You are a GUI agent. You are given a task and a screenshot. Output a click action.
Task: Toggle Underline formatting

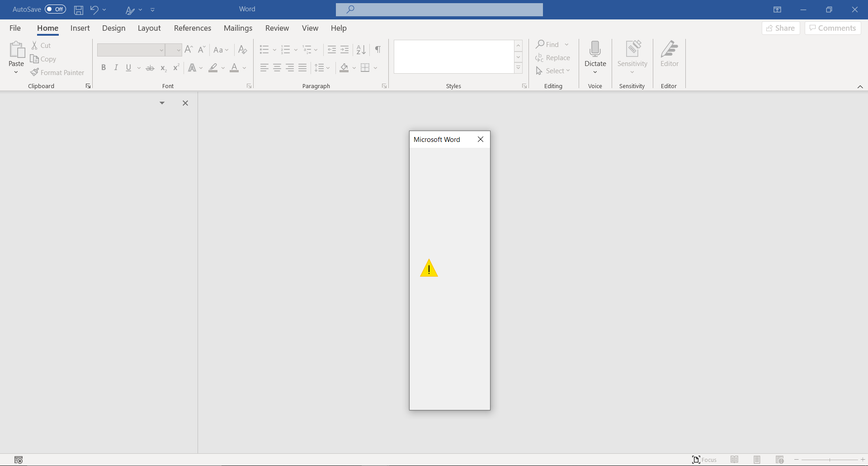tap(129, 67)
